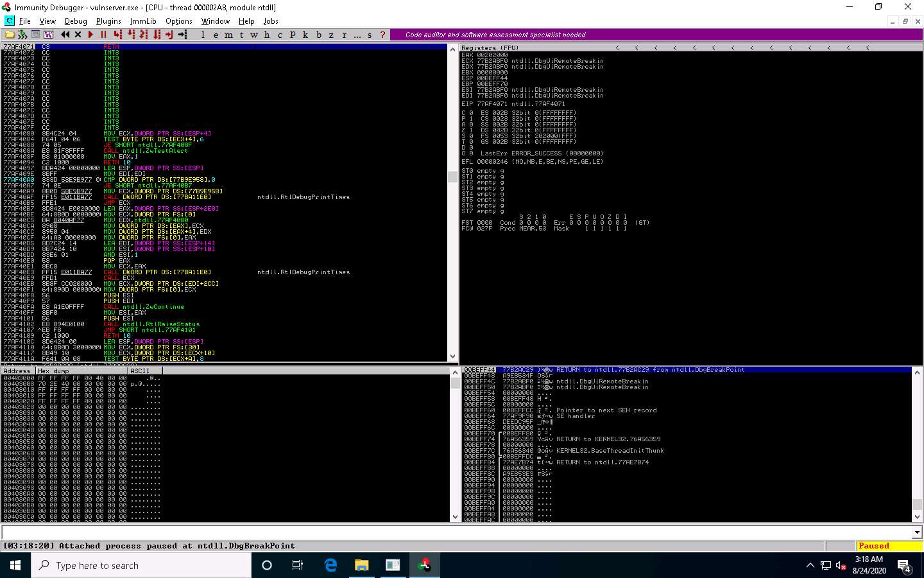This screenshot has height=578, width=924.
Task: Show Breakpoints with the 'b' button
Action: point(318,35)
